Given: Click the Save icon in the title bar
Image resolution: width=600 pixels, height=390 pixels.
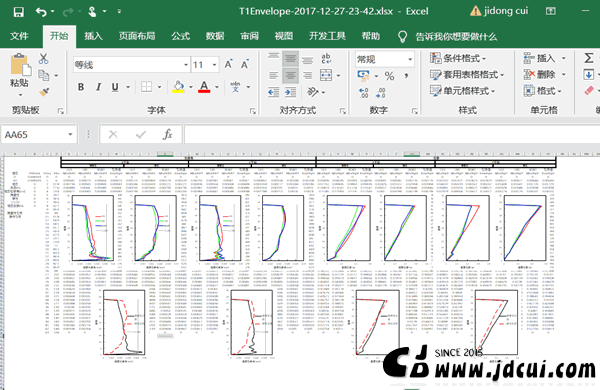Looking at the screenshot, I should (x=18, y=12).
